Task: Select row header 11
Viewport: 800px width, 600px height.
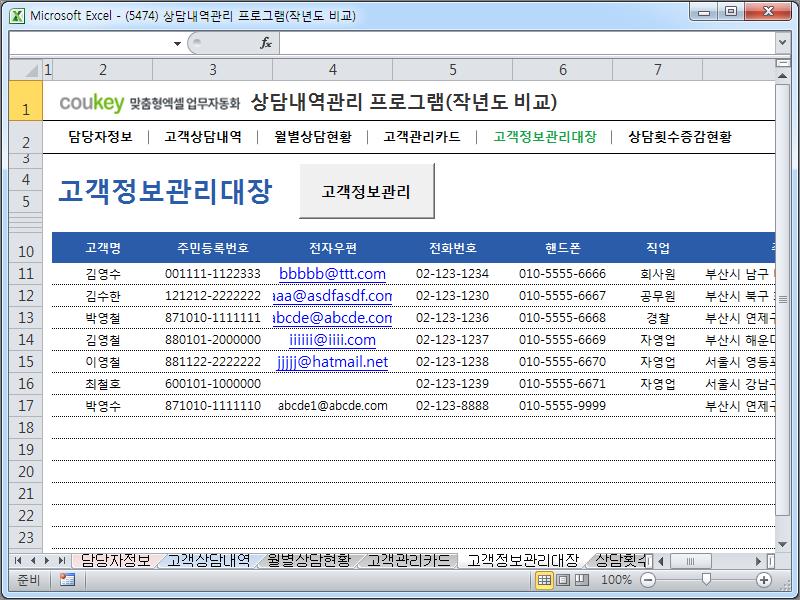Action: coord(26,274)
